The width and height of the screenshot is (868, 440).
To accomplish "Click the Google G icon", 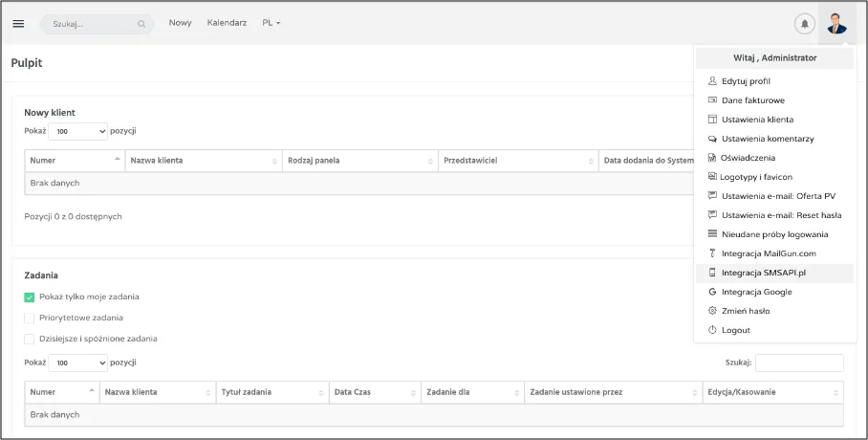I will tap(712, 292).
